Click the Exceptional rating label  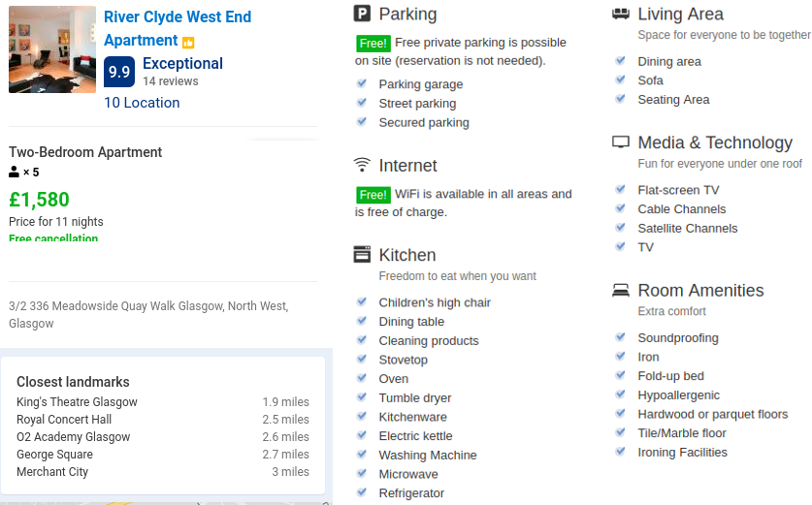(x=182, y=64)
